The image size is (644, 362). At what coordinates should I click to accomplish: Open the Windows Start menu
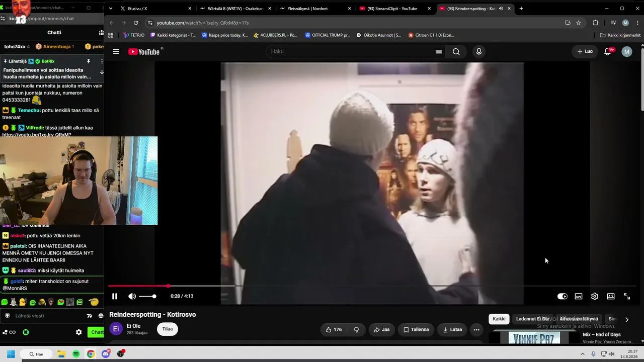click(x=11, y=354)
